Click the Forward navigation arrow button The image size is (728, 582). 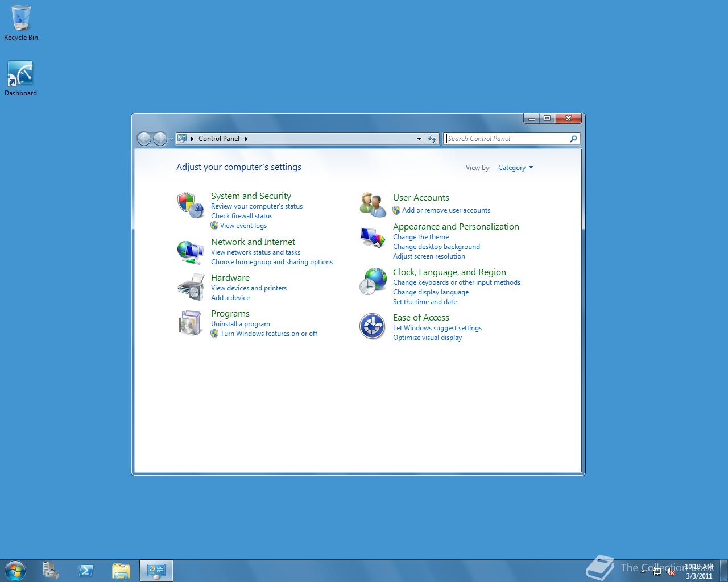[x=160, y=139]
